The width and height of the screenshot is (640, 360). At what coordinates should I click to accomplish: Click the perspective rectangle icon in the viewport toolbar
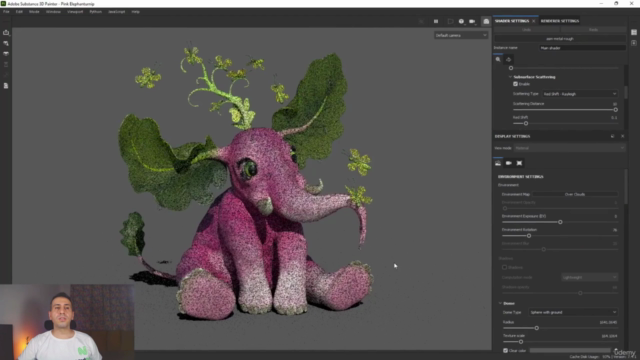(x=450, y=21)
